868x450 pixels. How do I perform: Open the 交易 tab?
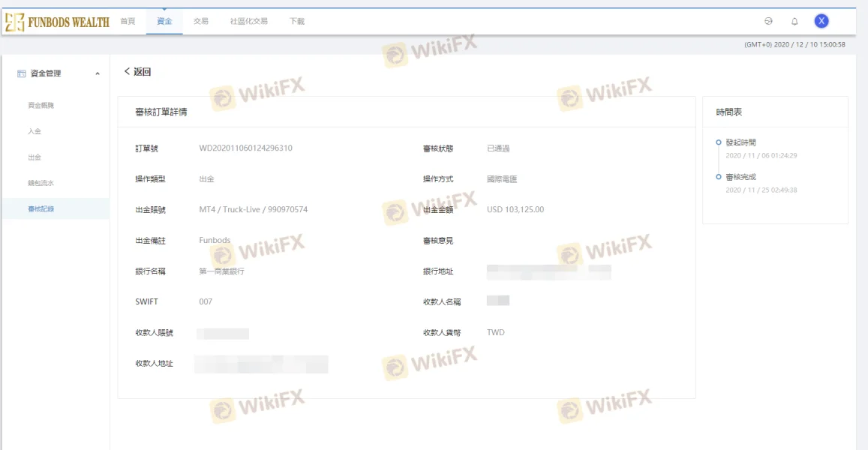[x=201, y=21]
